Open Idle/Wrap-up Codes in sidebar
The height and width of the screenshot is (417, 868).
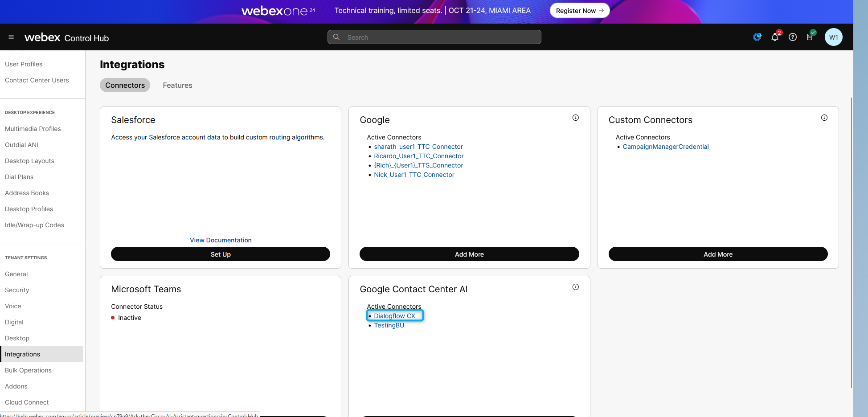click(x=34, y=225)
